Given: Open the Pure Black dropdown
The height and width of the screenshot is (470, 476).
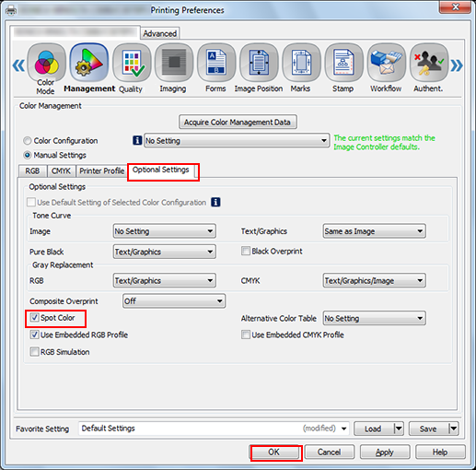Looking at the screenshot, I should 165,252.
